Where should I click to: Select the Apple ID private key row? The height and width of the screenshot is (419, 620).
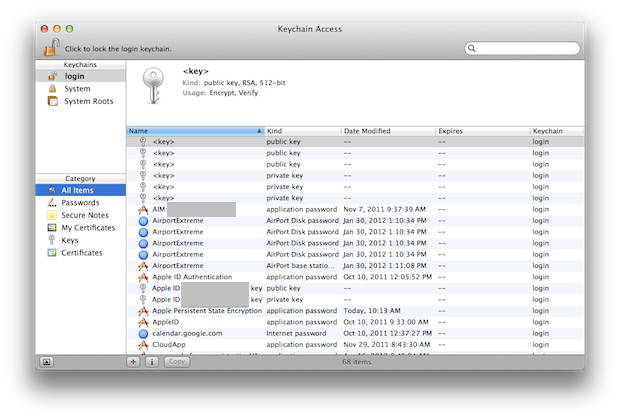point(355,299)
